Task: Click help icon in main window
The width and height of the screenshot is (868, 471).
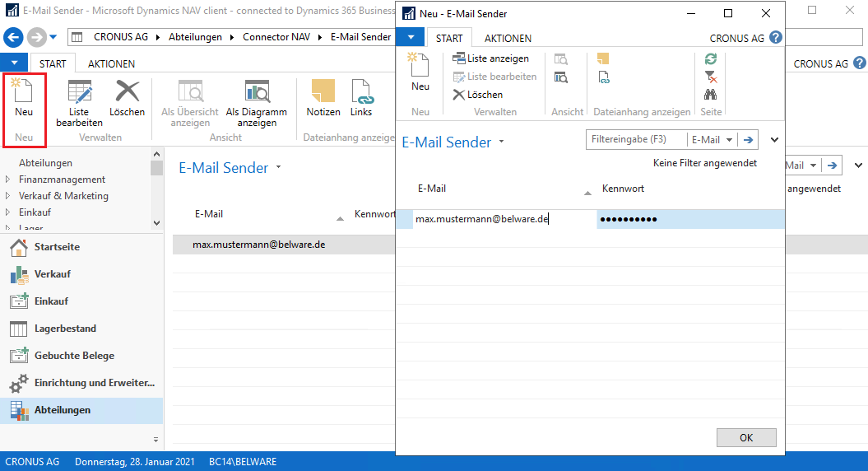Action: tap(859, 63)
